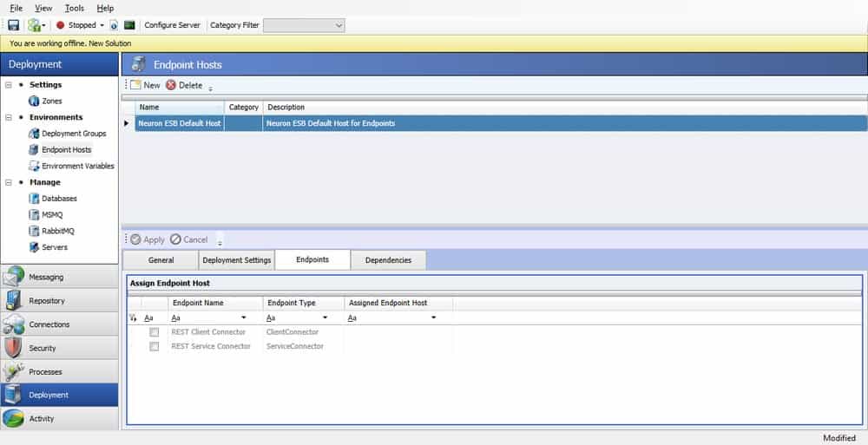Viewport: 868px width, 445px height.
Task: Click the Deployment Groups icon
Action: click(x=34, y=134)
